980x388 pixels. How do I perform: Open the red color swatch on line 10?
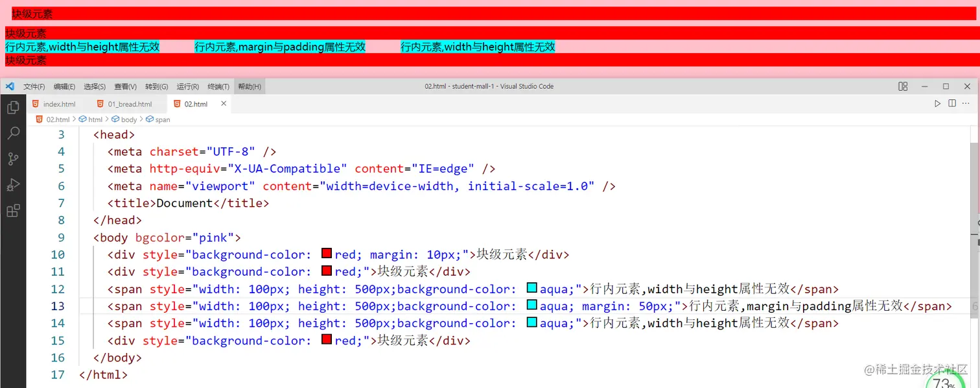[x=327, y=254]
